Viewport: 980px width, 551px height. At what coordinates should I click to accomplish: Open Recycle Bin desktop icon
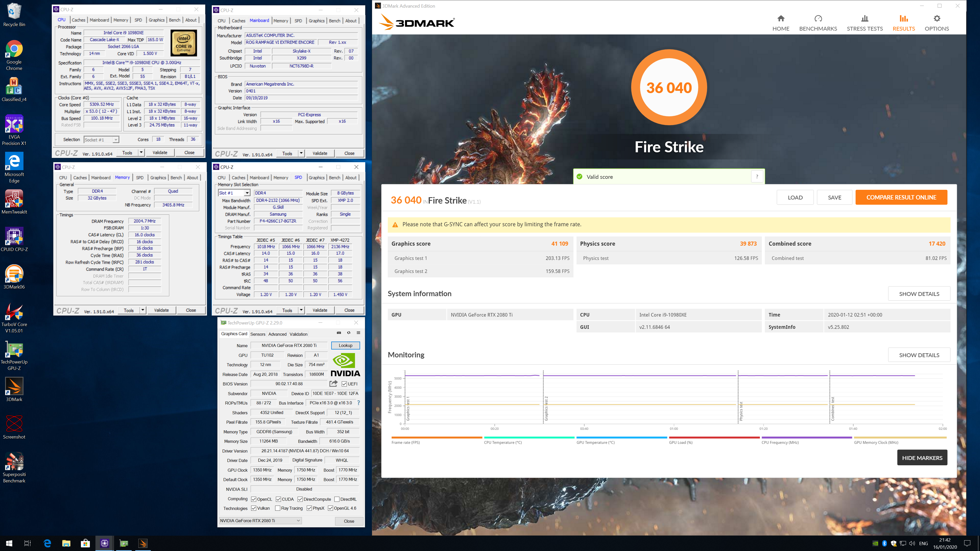click(x=14, y=15)
